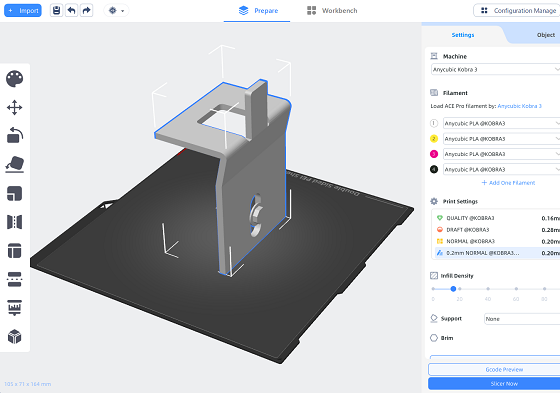Select 0.2mm NORMAL @KOBRA3 profile

coord(498,253)
